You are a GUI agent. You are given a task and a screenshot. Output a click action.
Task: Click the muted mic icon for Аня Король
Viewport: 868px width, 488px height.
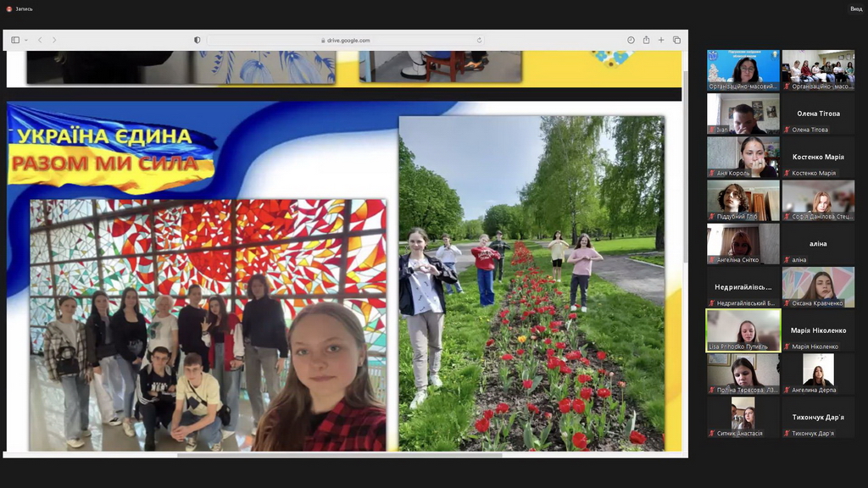coord(712,173)
